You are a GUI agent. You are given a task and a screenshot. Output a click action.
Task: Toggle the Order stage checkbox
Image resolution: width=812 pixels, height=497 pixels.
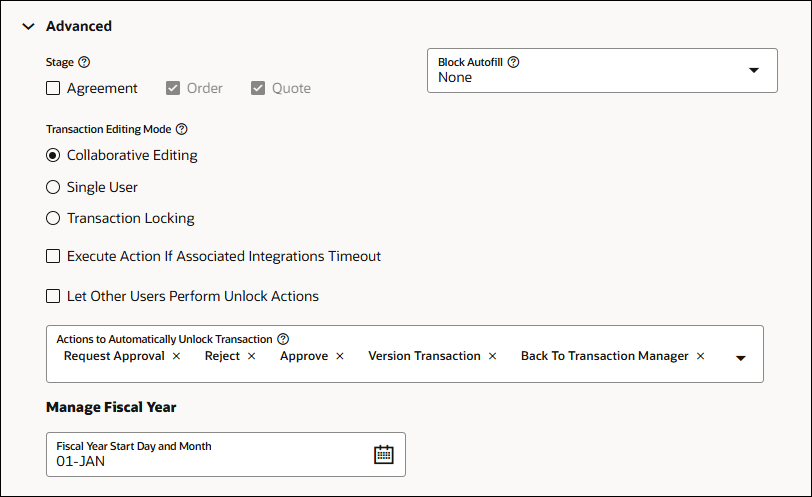[x=174, y=88]
